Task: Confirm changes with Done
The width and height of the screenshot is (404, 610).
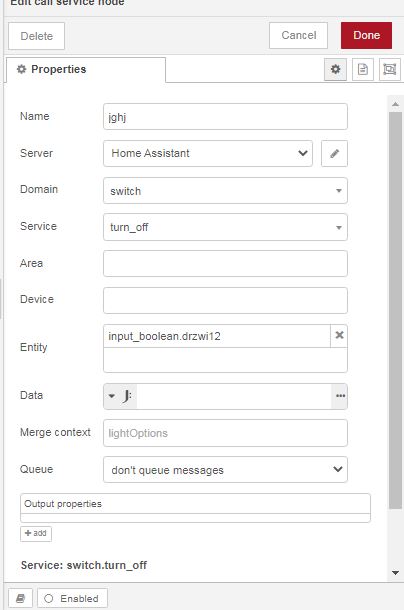Action: (x=366, y=35)
